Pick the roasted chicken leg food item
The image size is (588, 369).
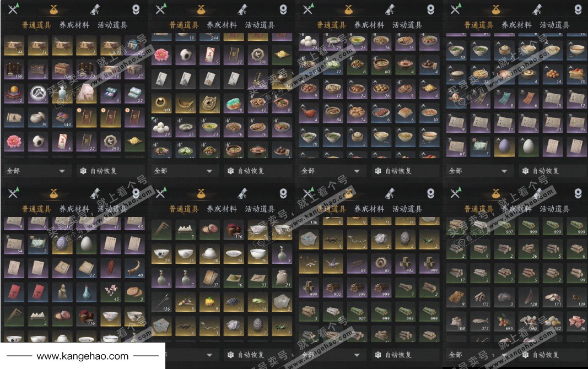pos(309,113)
